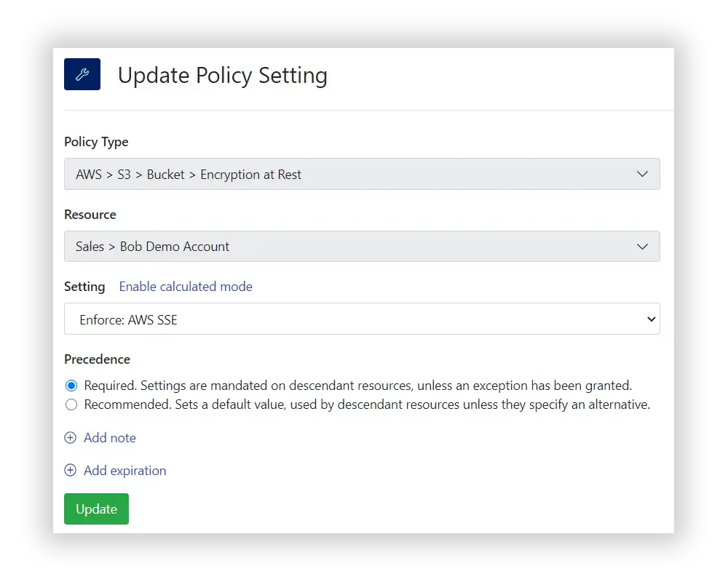
Task: Click the Enable calculated mode link
Action: pyautogui.click(x=186, y=287)
